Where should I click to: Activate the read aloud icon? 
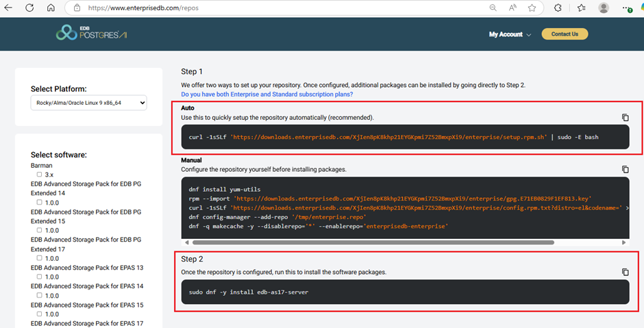(x=512, y=8)
